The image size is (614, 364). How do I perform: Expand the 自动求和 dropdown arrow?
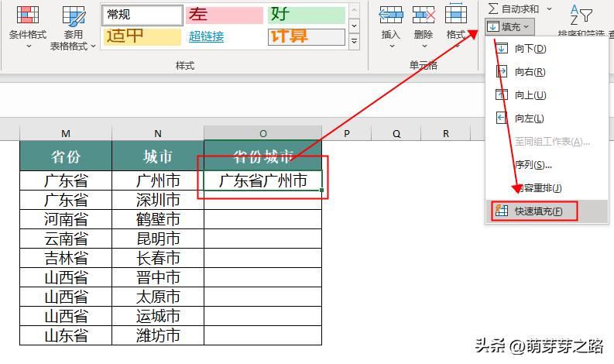(550, 9)
